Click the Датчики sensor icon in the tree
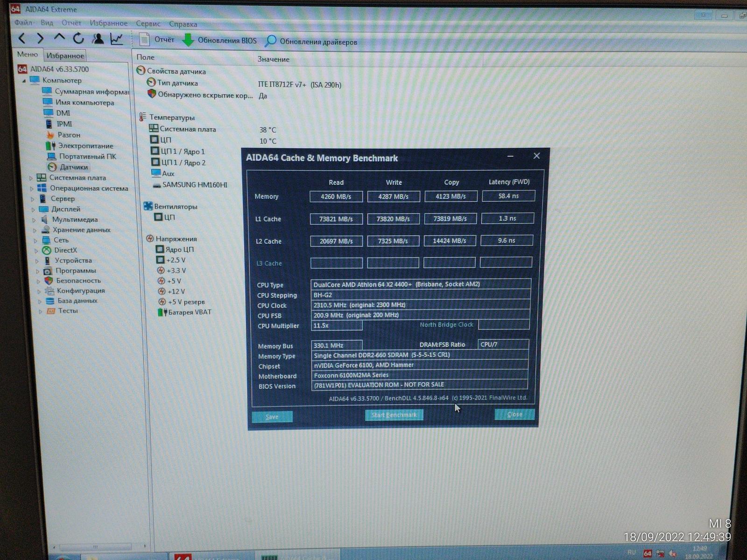Viewport: 747px width, 560px height. [52, 167]
